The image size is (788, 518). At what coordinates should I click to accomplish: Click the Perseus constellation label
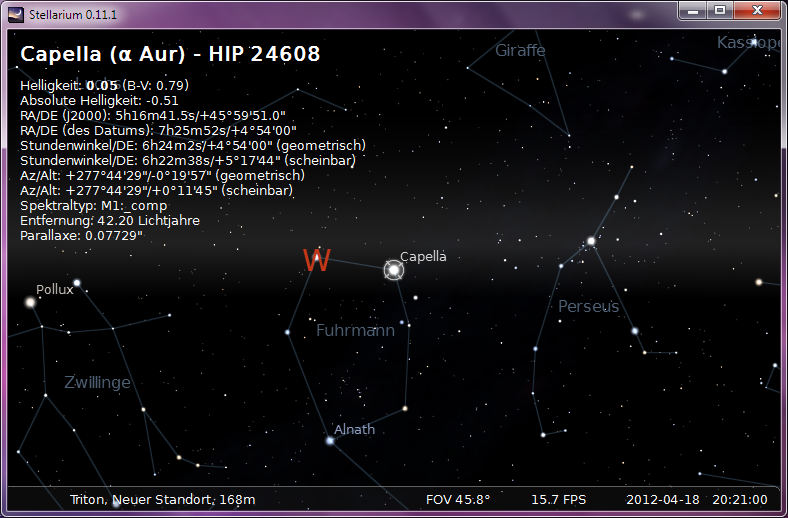(588, 306)
